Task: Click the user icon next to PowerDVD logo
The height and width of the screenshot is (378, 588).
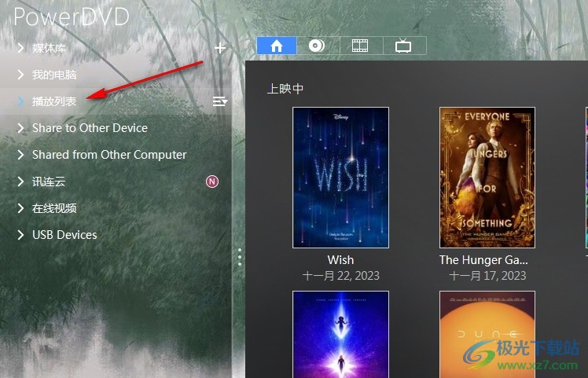Action: click(149, 15)
